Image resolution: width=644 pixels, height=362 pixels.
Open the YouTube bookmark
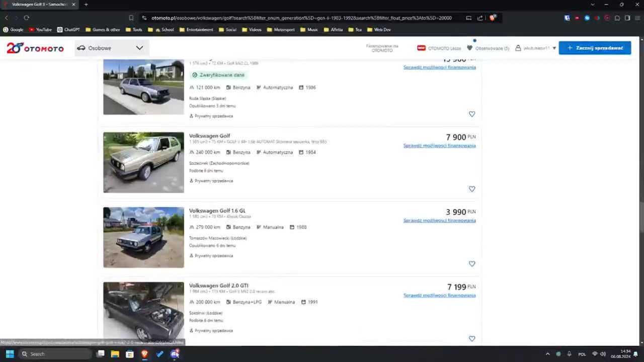click(x=40, y=30)
